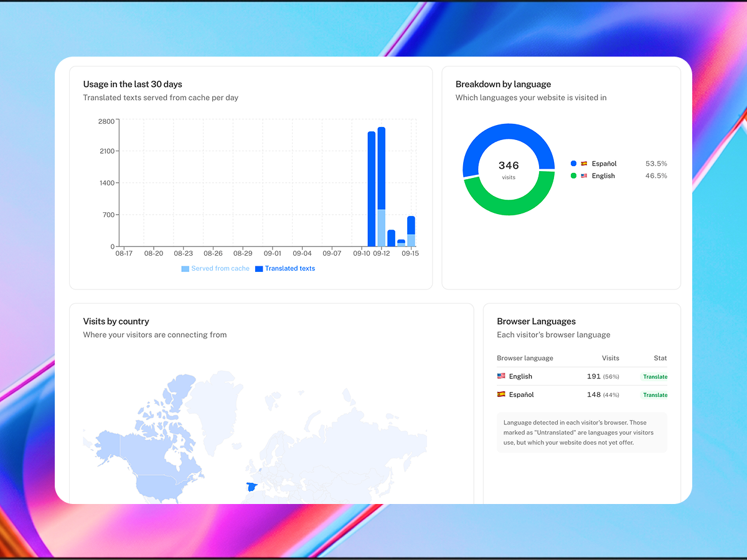
Task: Click the blue dot beside Español legend
Action: [573, 164]
